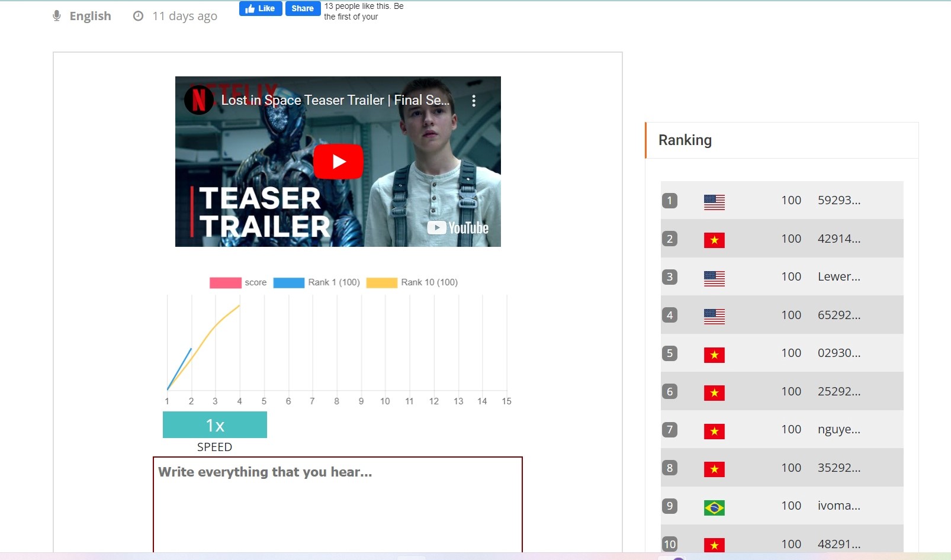The height and width of the screenshot is (560, 951).
Task: Open user 35292... in ranking
Action: pos(839,468)
